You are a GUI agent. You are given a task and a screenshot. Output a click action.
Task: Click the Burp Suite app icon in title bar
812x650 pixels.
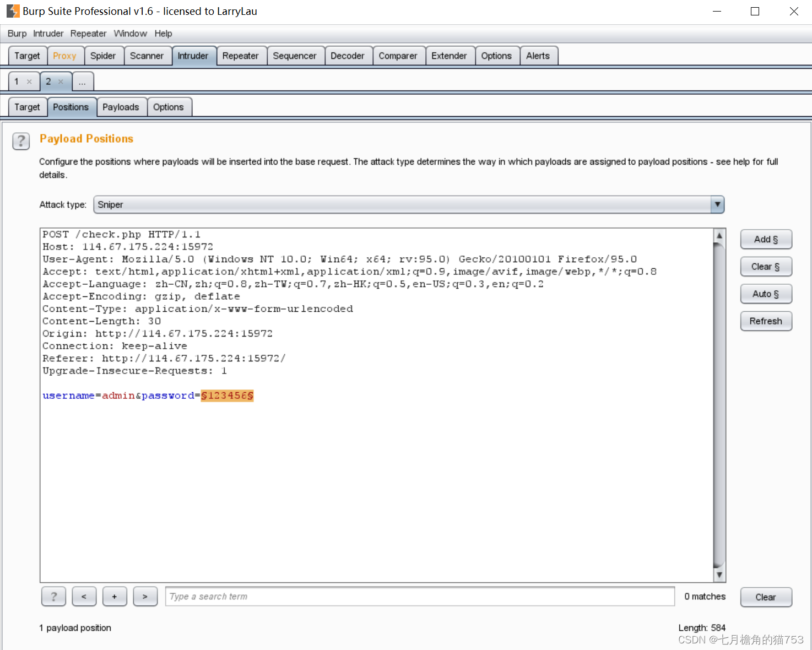(13, 11)
